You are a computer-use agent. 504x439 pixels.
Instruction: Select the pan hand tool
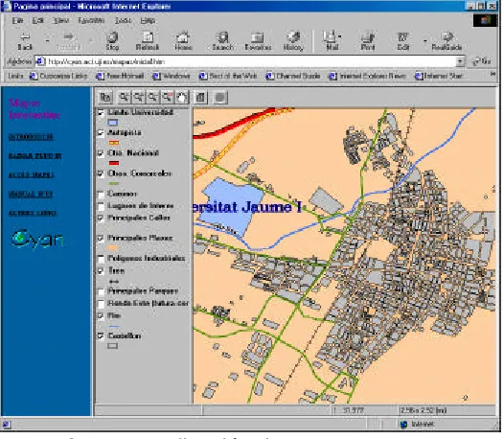point(182,97)
